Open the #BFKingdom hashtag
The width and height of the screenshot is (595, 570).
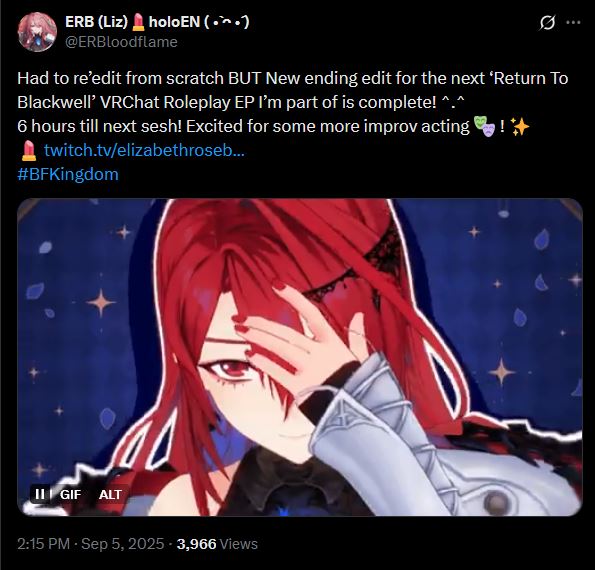coord(68,174)
